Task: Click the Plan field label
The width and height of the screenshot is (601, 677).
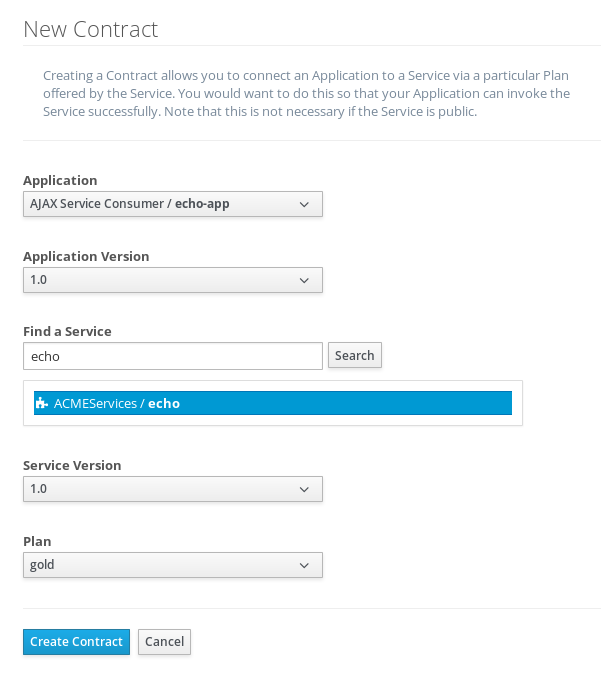Action: tap(37, 541)
